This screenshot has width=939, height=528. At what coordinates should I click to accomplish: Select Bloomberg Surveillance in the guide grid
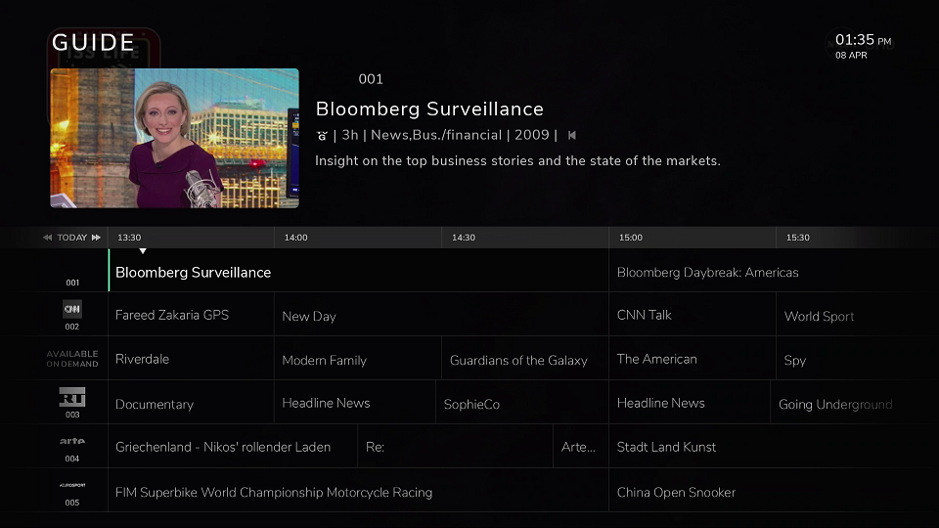point(193,272)
